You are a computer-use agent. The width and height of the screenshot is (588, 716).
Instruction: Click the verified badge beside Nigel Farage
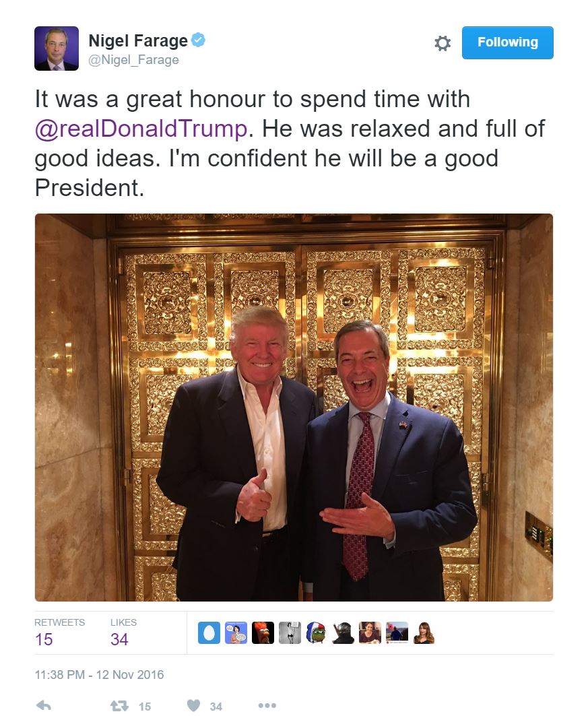click(x=198, y=40)
